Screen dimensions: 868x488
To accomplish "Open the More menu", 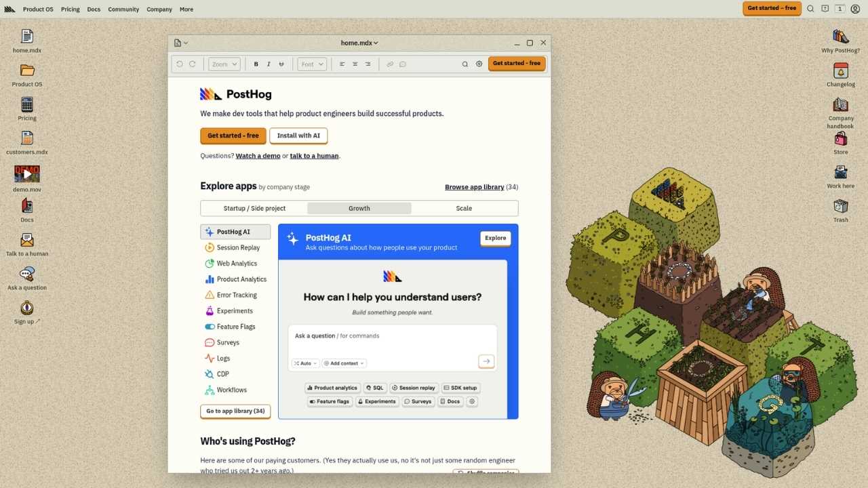I will pos(186,9).
